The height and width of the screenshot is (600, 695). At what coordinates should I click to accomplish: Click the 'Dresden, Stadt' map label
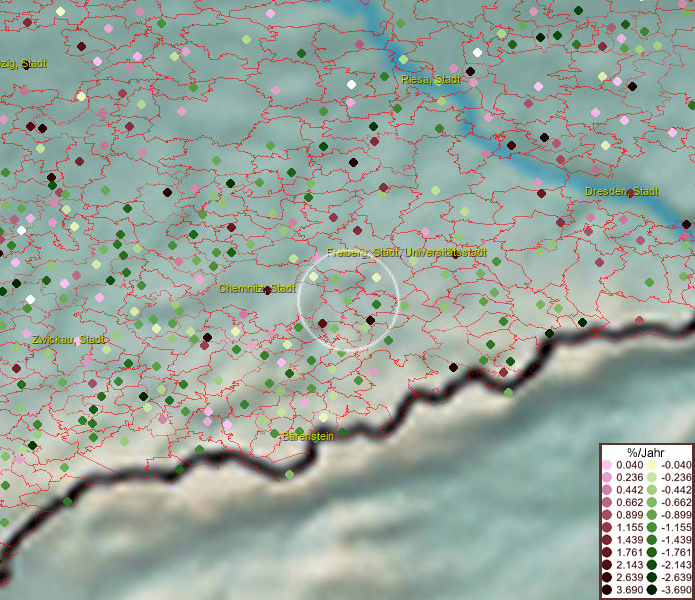621,191
